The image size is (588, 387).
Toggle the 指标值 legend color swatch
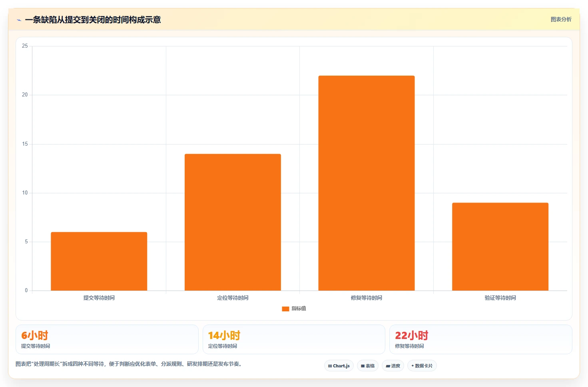[285, 309]
